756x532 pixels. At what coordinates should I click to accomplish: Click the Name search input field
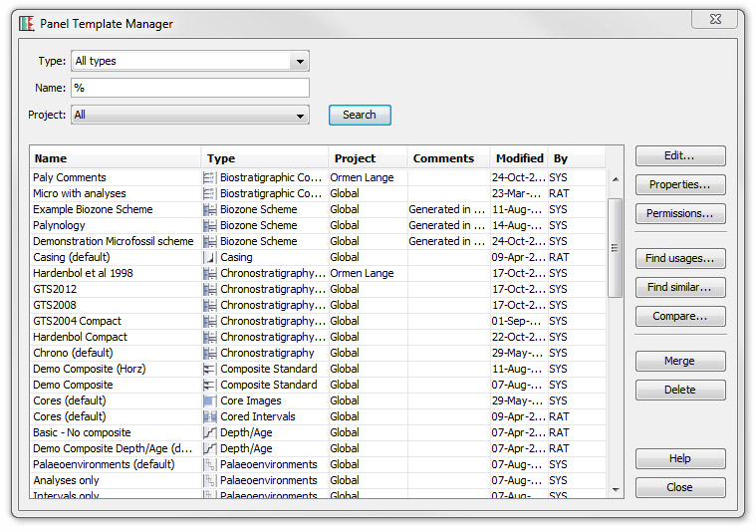point(190,88)
